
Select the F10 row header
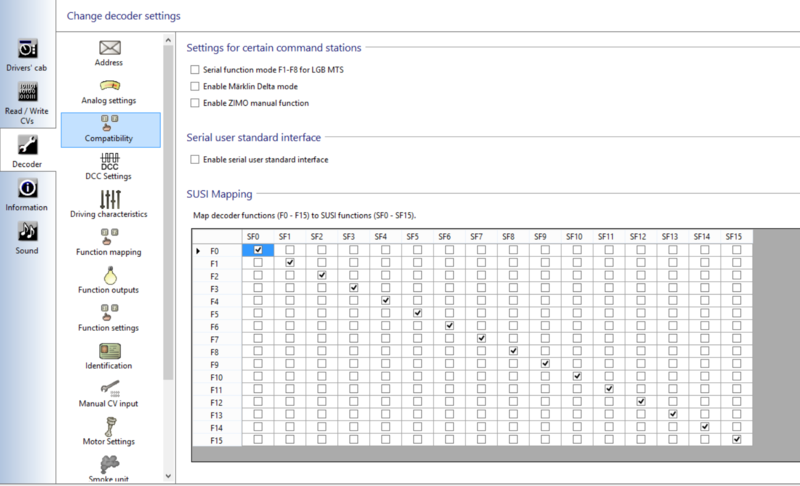tap(217, 377)
